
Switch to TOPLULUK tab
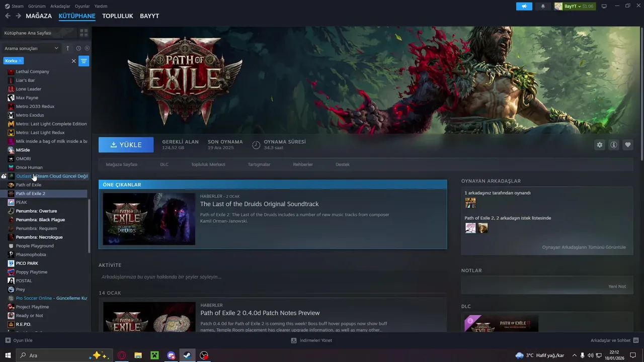tap(118, 16)
